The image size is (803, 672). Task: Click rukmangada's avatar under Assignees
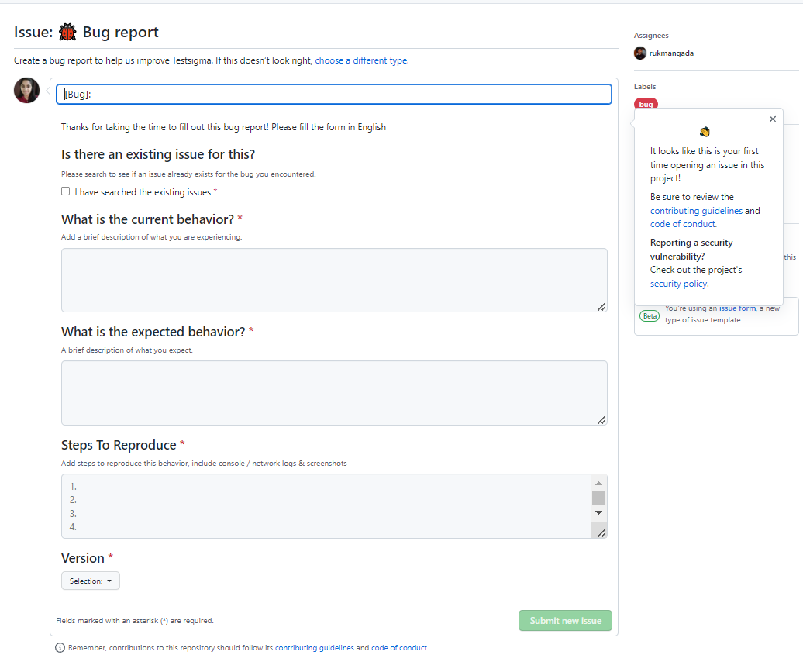(639, 53)
